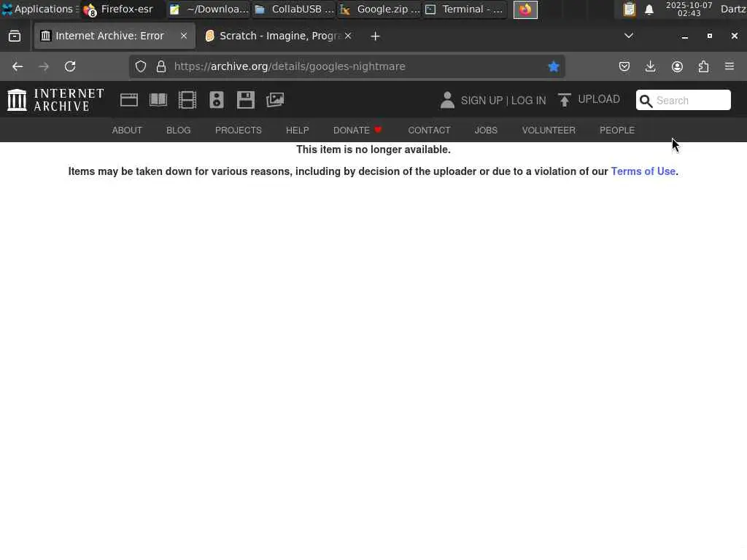Screen dimensions: 747x560
Task: Reload the page with the refresh icon
Action: pos(70,66)
